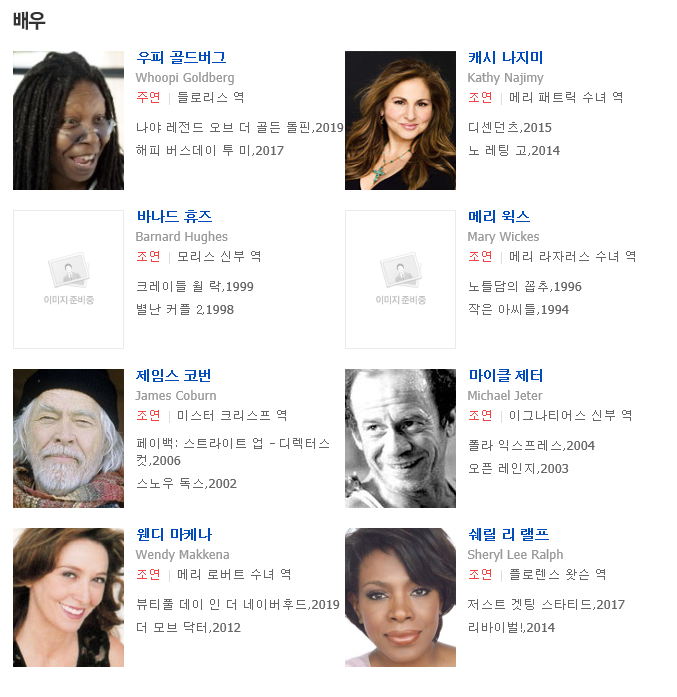Open Whoopi Goldberg's profile photo
Screen dimensions: 677x697
click(x=68, y=120)
